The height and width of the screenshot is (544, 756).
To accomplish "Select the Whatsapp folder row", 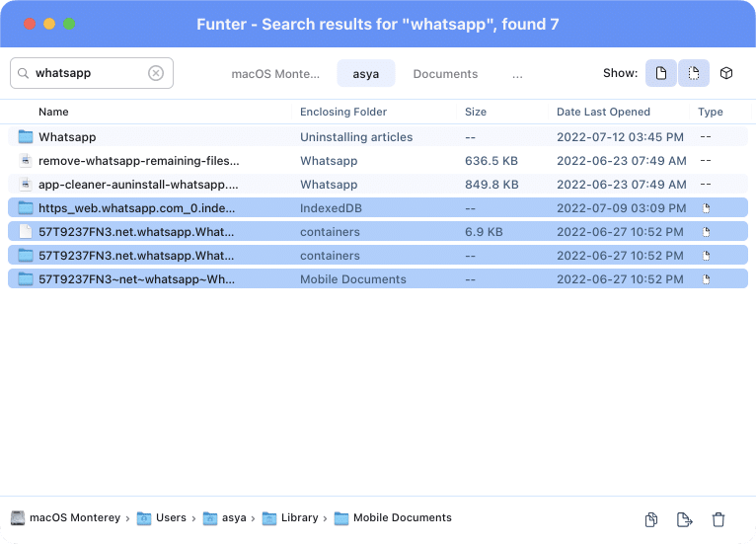I will 378,137.
